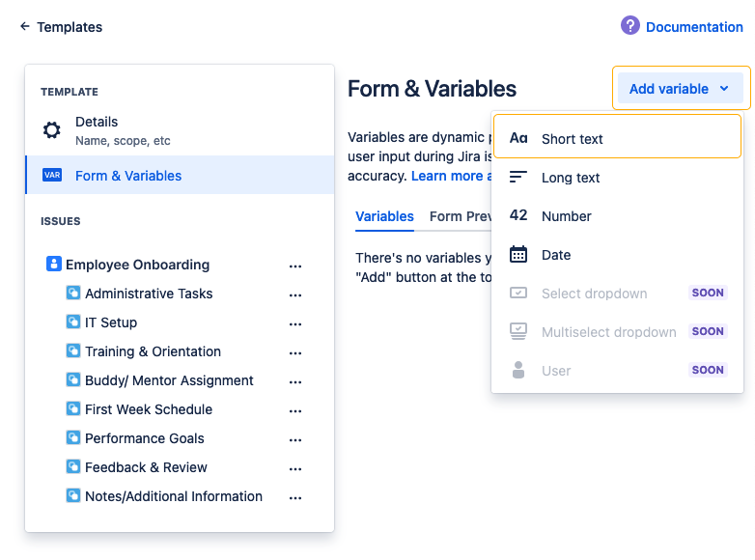Choose the Number variable type
The image size is (755, 560).
pyautogui.click(x=566, y=216)
